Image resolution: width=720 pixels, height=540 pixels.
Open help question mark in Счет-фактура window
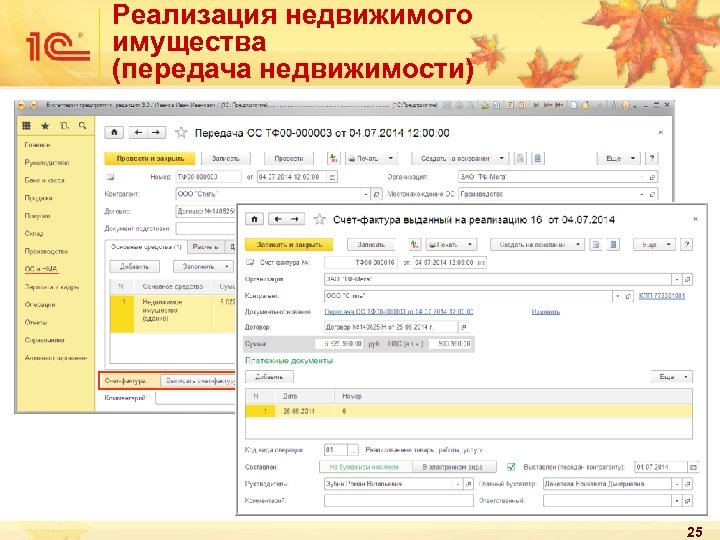[x=686, y=245]
